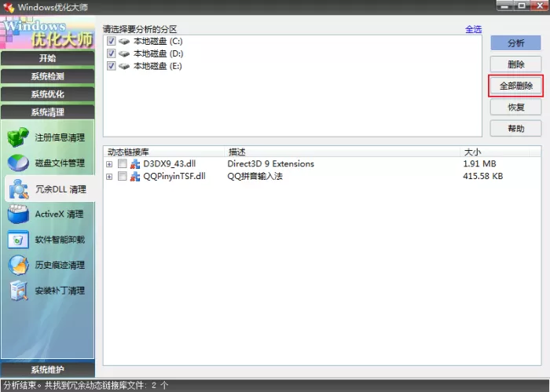Open the 系统优化 sidebar section

pyautogui.click(x=48, y=94)
